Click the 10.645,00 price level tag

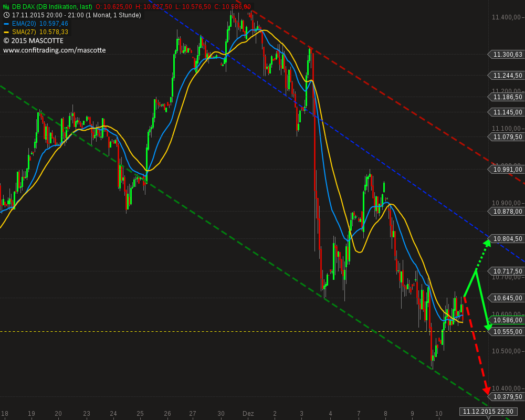tap(506, 298)
